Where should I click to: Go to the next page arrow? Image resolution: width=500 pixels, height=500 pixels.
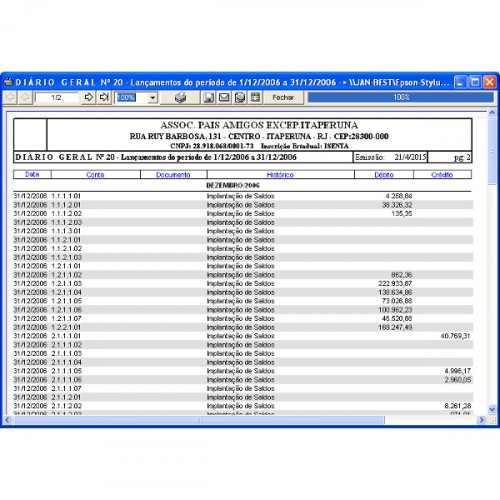pos(89,97)
